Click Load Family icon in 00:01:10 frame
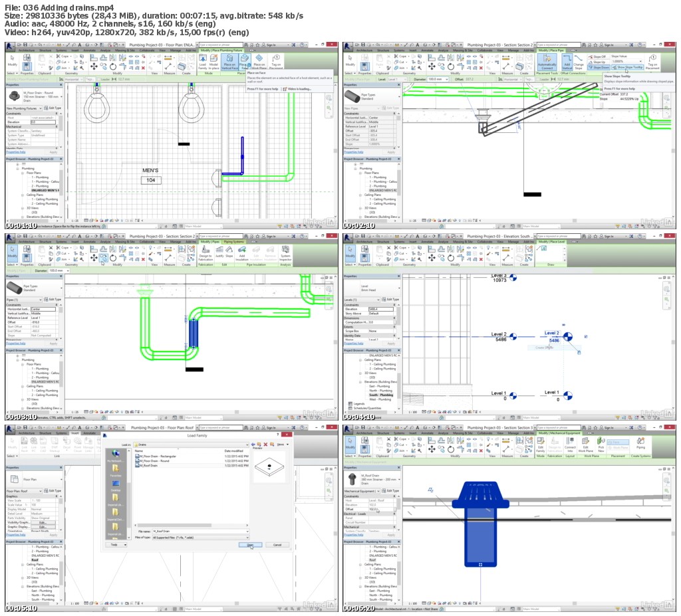681x616 pixels. [202, 62]
